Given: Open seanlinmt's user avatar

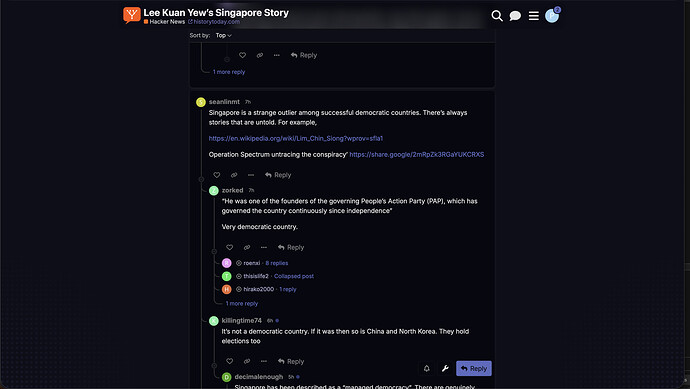Looking at the screenshot, I should pyautogui.click(x=201, y=102).
